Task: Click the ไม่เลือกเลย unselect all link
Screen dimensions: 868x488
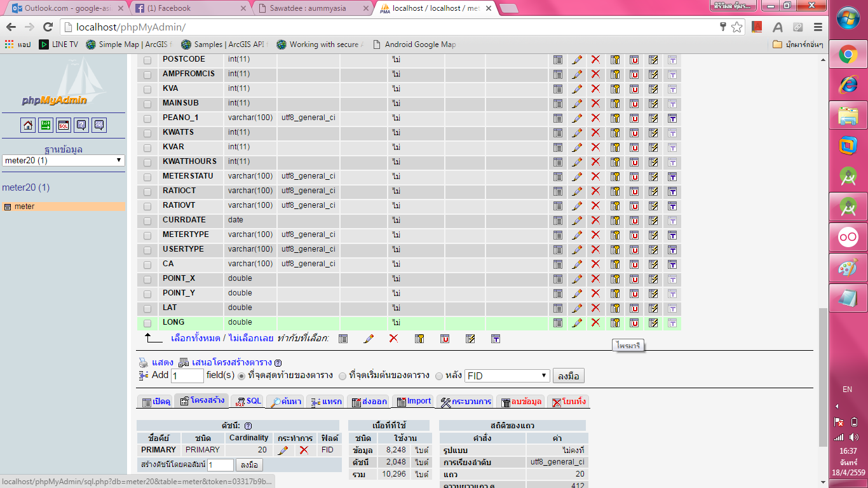Action: point(250,338)
